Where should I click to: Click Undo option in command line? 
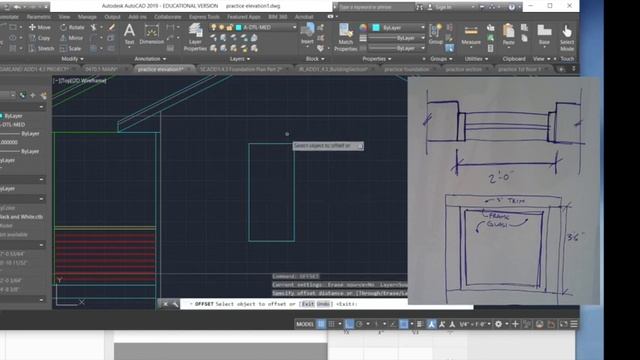pyautogui.click(x=323, y=304)
